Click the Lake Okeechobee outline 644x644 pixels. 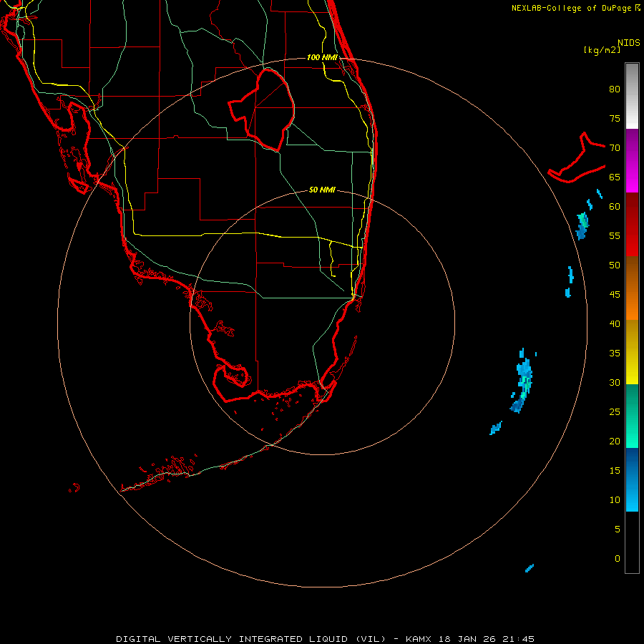263,109
